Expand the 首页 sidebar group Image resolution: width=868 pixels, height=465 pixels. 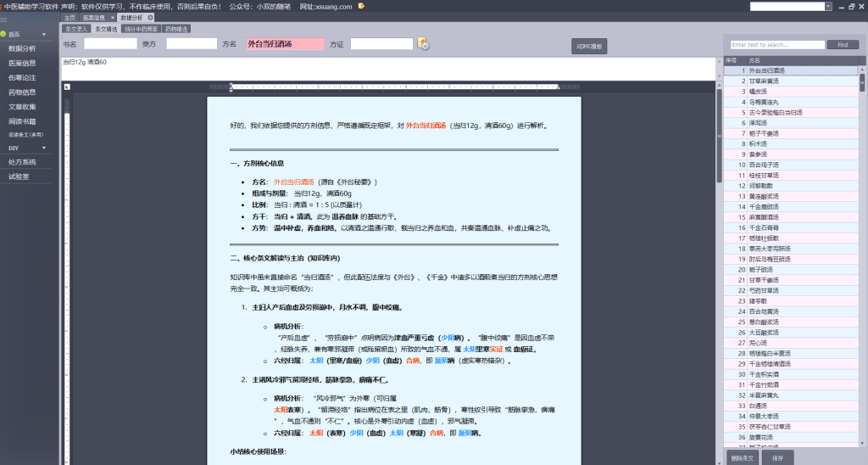point(43,34)
